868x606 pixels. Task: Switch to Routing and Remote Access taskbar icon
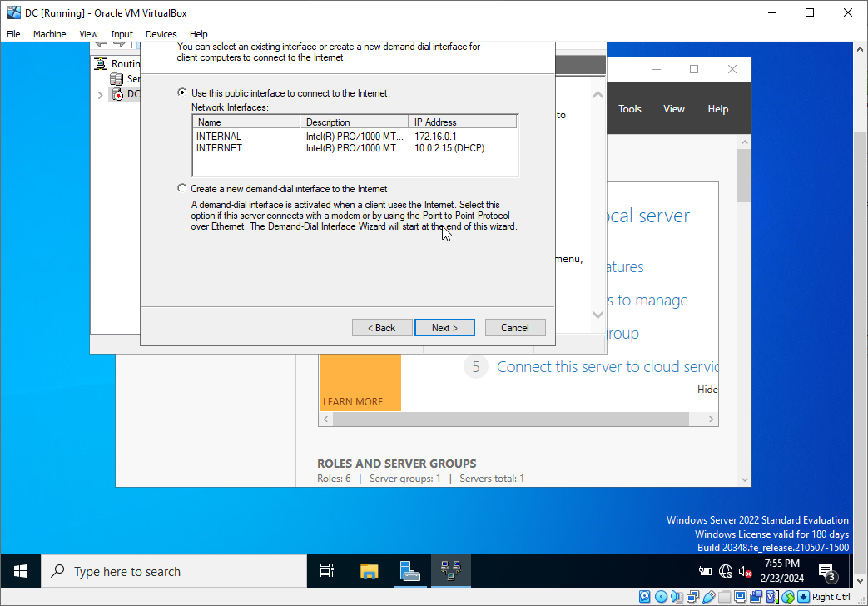450,571
